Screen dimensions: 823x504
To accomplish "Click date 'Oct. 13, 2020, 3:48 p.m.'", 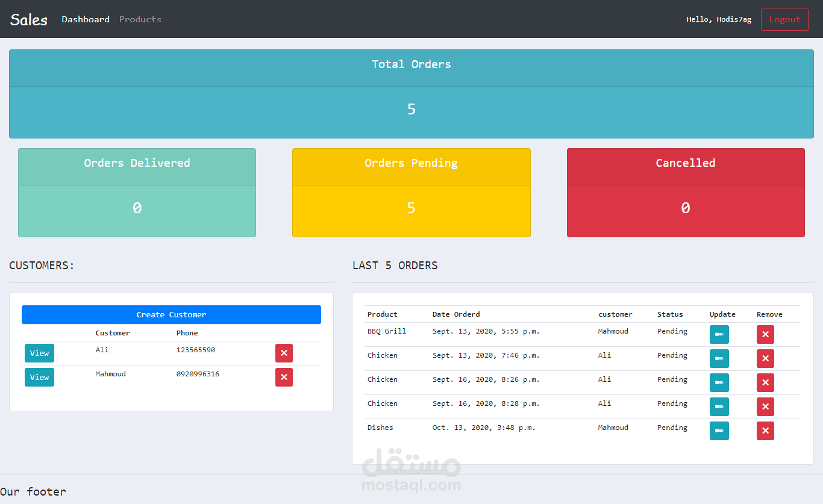I will pyautogui.click(x=484, y=428).
